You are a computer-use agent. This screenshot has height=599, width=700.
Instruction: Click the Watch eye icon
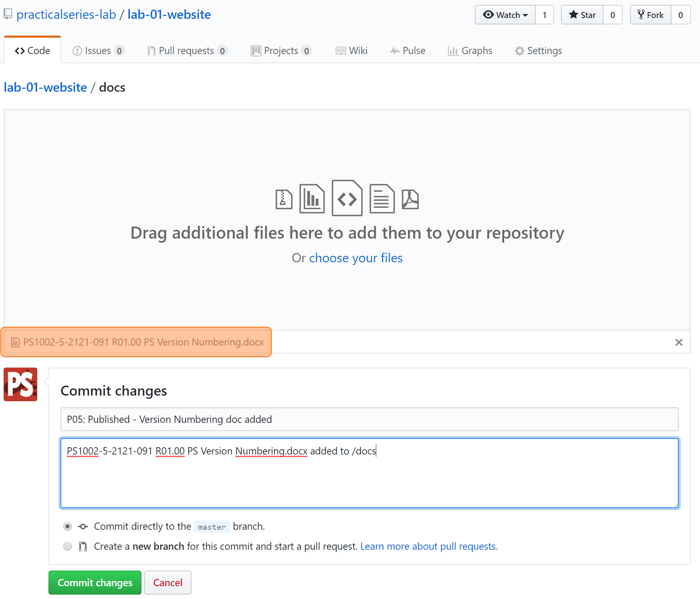tap(488, 15)
